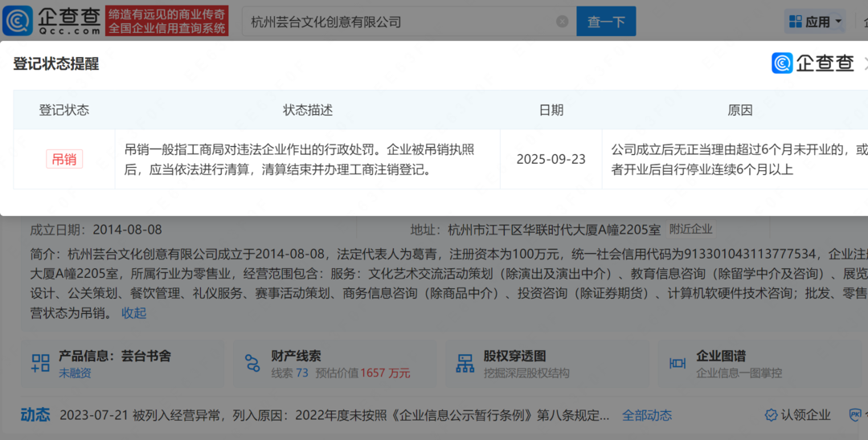Click the red slogan banner beside logo
Viewport: 868px width, 440px height.
pos(166,21)
